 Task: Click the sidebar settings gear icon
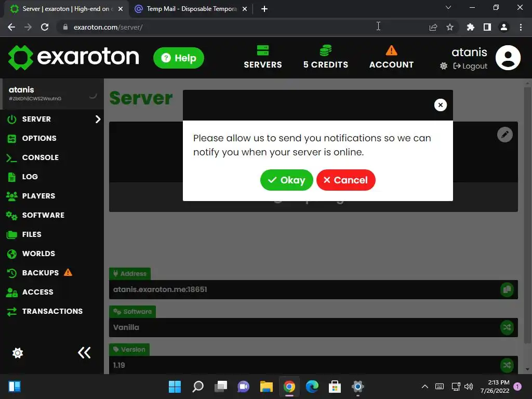point(18,353)
